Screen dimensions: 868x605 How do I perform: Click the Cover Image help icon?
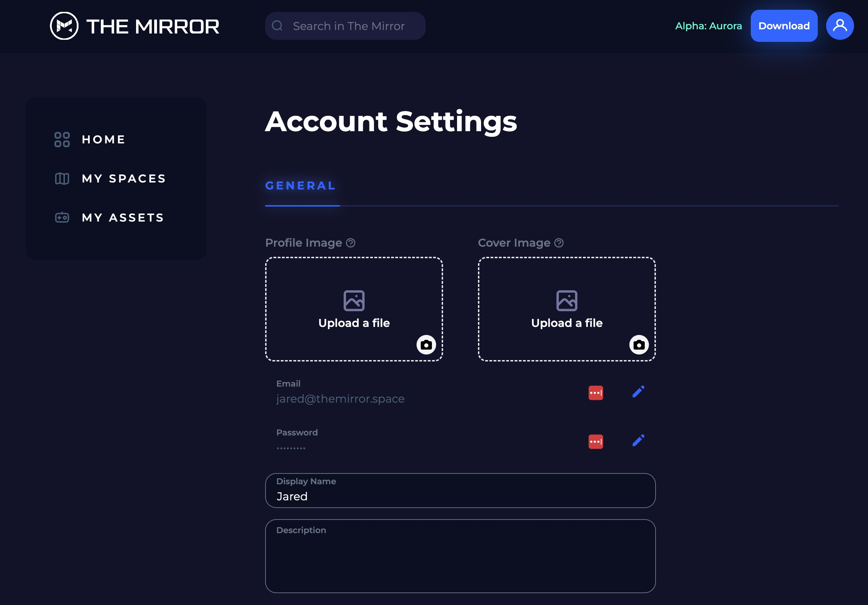tap(559, 243)
